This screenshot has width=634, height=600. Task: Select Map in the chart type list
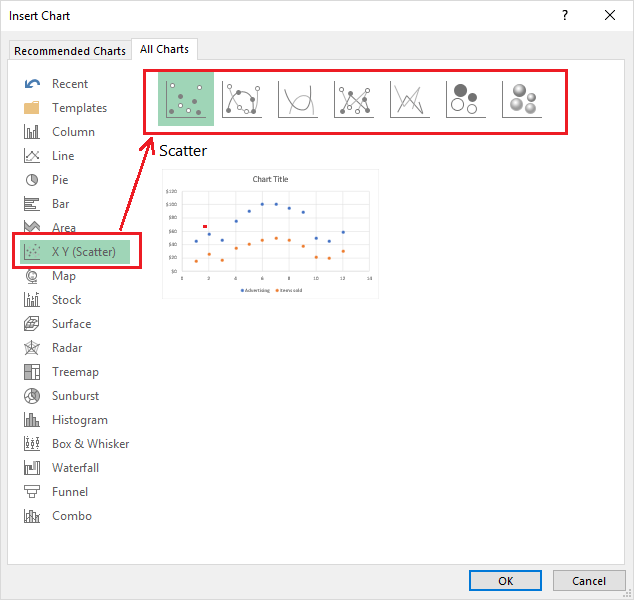[64, 276]
